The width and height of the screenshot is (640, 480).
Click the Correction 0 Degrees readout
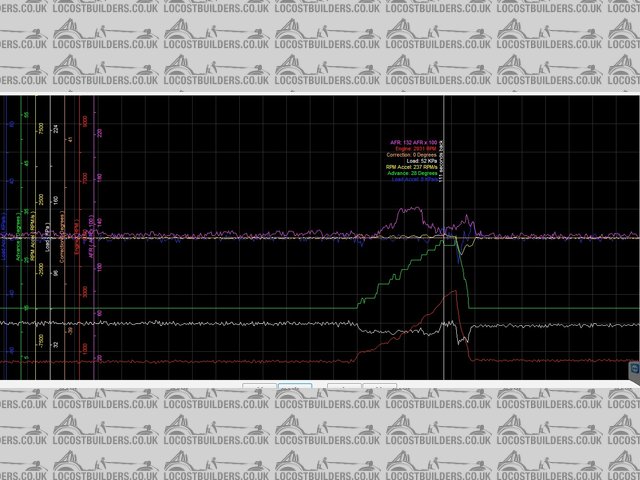point(408,155)
